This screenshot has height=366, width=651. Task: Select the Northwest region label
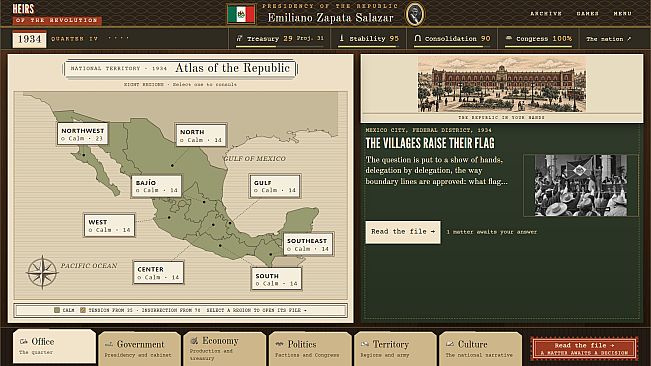point(83,134)
